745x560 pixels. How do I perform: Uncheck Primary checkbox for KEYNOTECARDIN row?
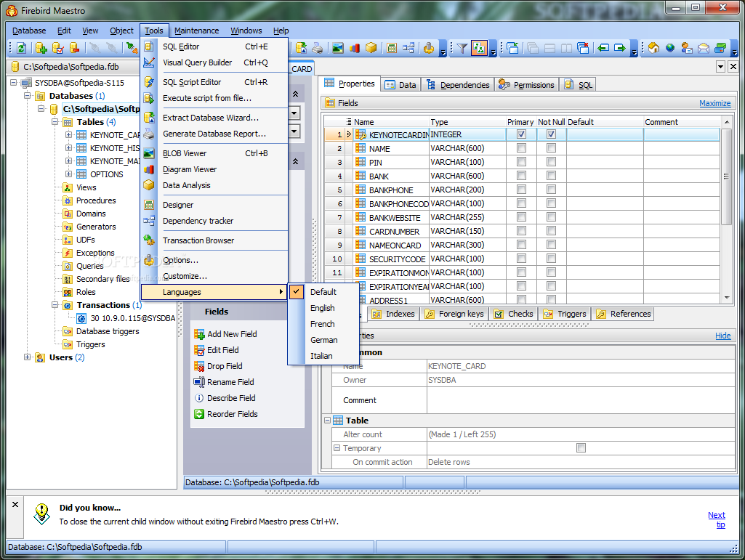pyautogui.click(x=521, y=134)
